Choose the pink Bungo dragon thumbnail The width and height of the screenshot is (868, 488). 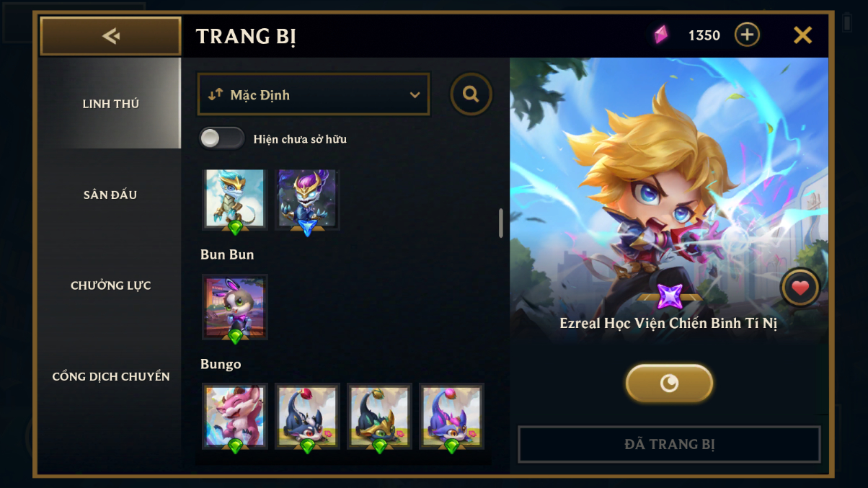coord(235,416)
